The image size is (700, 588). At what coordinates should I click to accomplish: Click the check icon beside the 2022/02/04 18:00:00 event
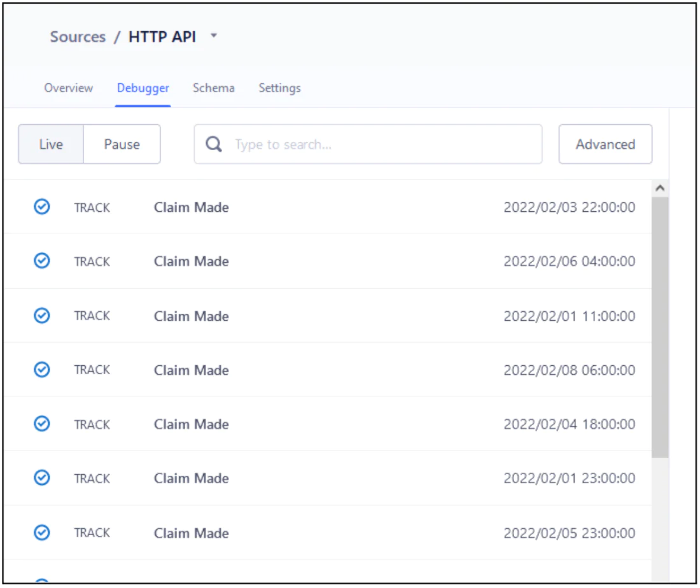[42, 424]
